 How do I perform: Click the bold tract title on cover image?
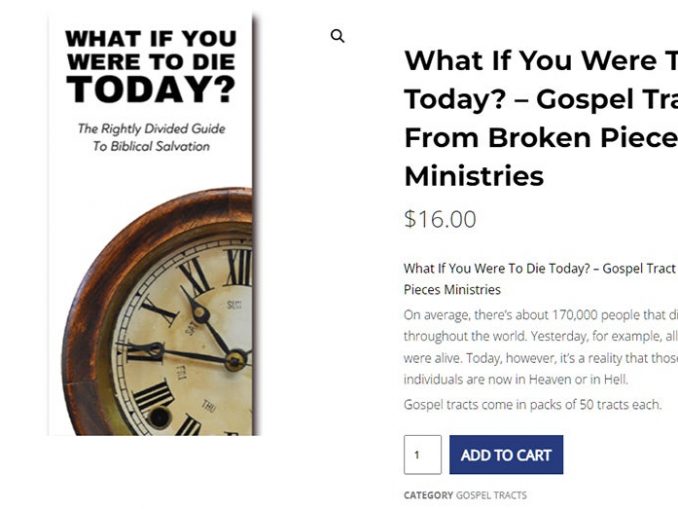point(151,68)
